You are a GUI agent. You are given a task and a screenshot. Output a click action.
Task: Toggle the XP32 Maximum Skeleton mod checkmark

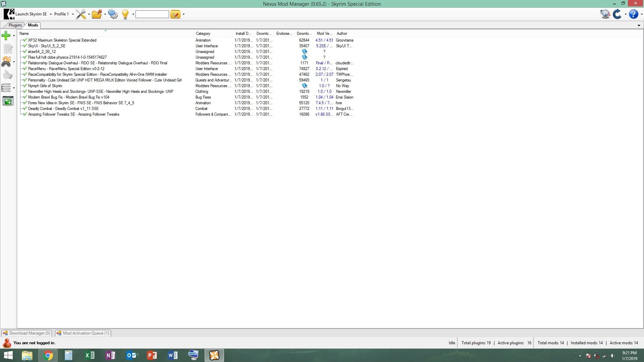click(25, 40)
